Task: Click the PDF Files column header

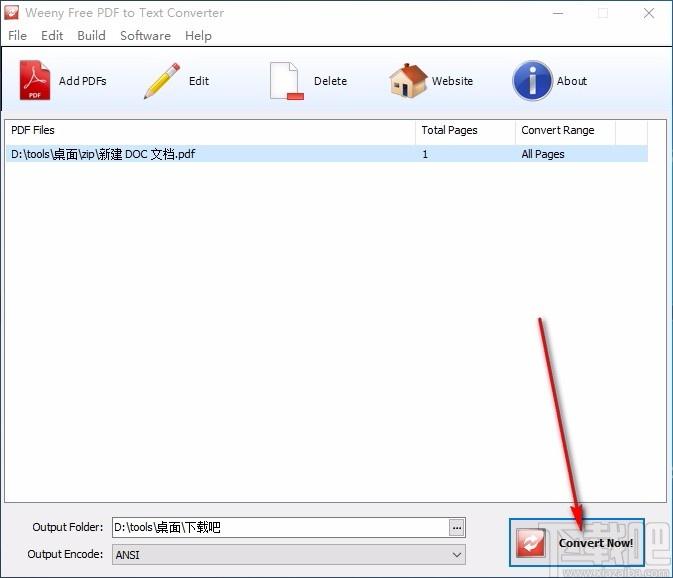Action: tap(210, 130)
